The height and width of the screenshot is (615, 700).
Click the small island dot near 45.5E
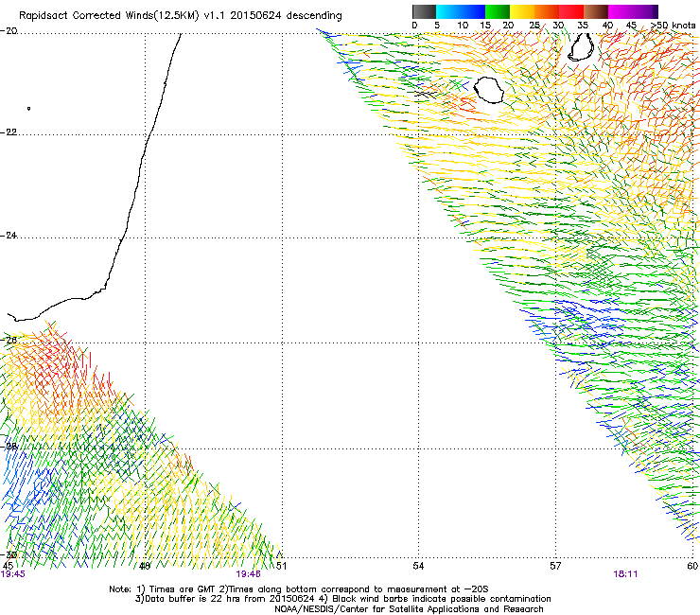point(29,109)
